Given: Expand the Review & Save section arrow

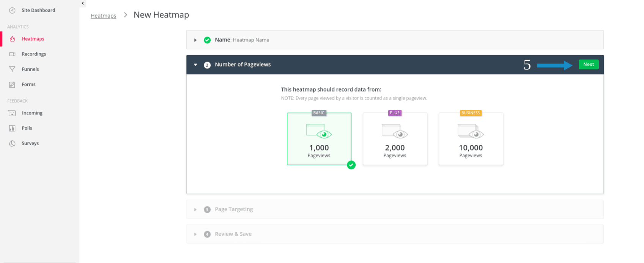Looking at the screenshot, I should [195, 234].
